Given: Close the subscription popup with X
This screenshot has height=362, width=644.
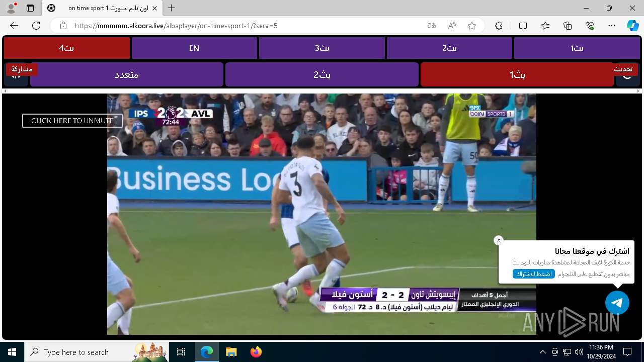Looking at the screenshot, I should click(x=499, y=240).
